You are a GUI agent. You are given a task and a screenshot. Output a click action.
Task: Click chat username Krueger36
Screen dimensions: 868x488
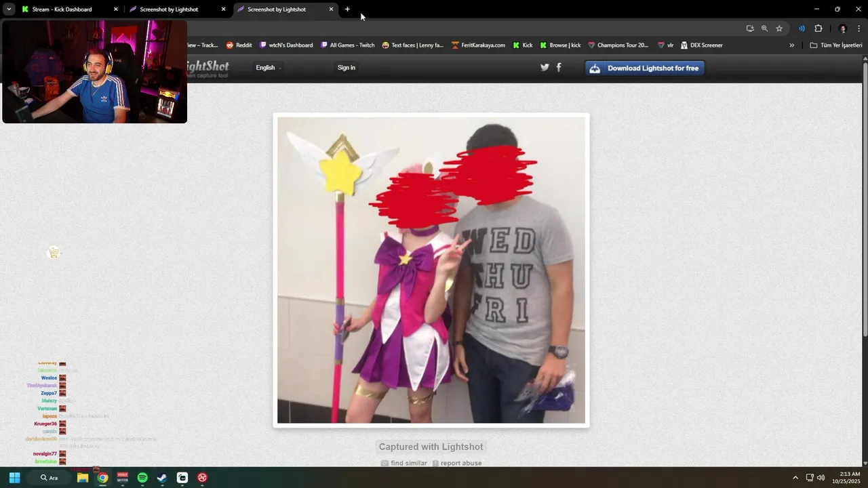click(x=45, y=424)
